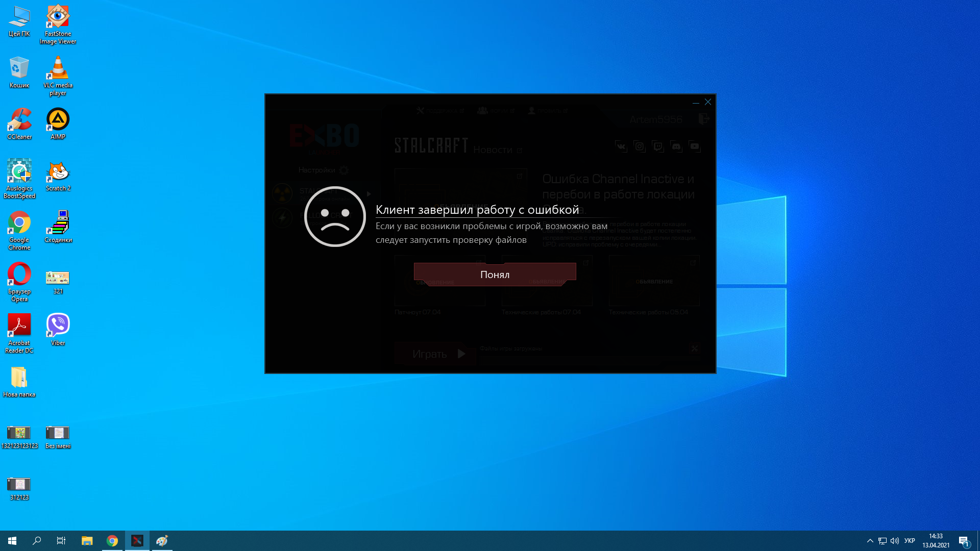The width and height of the screenshot is (980, 551).
Task: Select Viber desktop icon
Action: [x=58, y=330]
